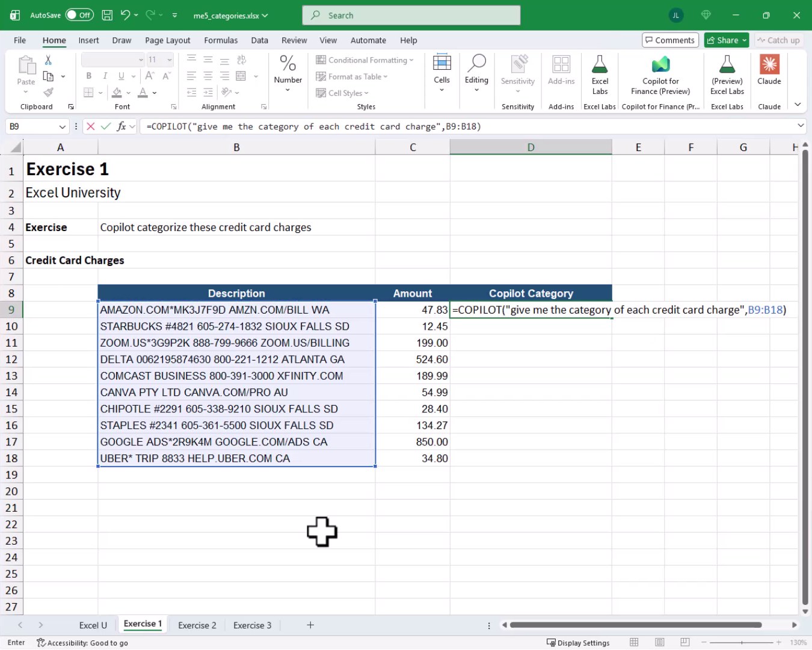The height and width of the screenshot is (650, 812).
Task: Open the Number format percent button
Action: tap(288, 72)
